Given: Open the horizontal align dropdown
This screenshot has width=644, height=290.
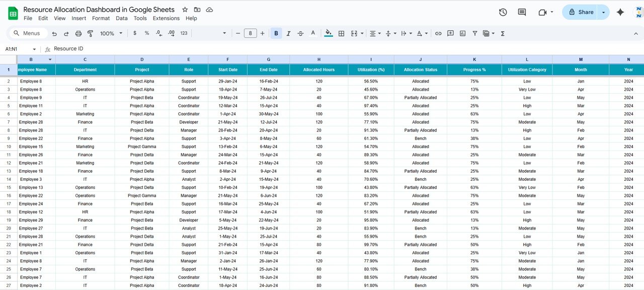Looking at the screenshot, I should tap(375, 33).
